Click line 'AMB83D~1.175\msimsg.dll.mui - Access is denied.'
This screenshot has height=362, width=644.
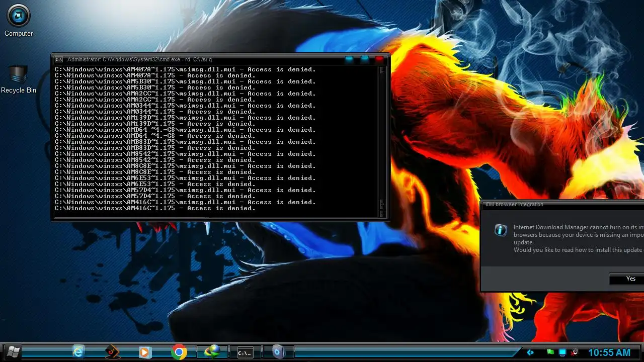pyautogui.click(x=185, y=142)
